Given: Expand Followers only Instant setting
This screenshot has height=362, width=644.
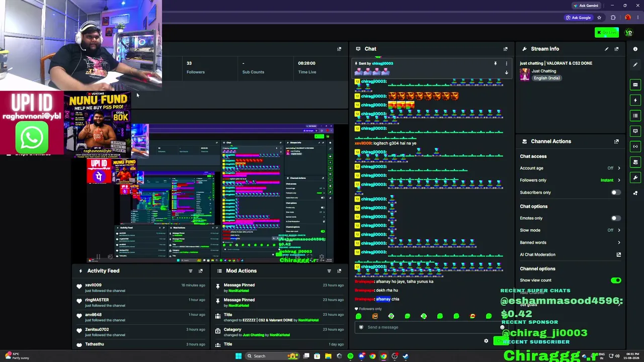Looking at the screenshot, I should click(x=570, y=180).
